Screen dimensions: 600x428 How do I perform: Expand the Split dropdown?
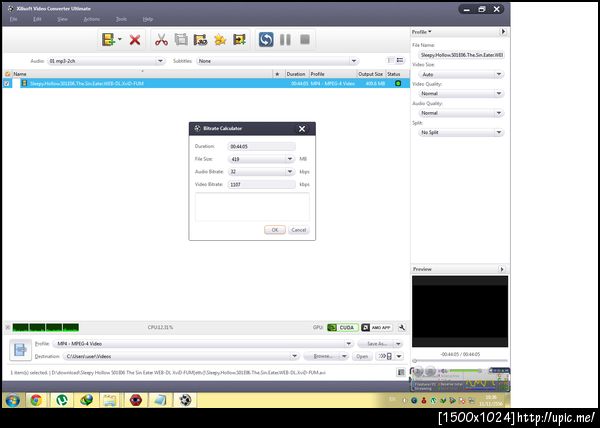pos(499,132)
